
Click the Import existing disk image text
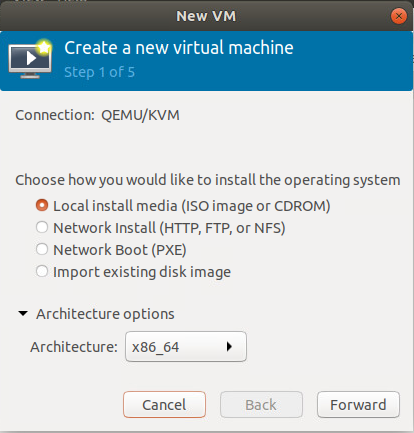tap(142, 272)
